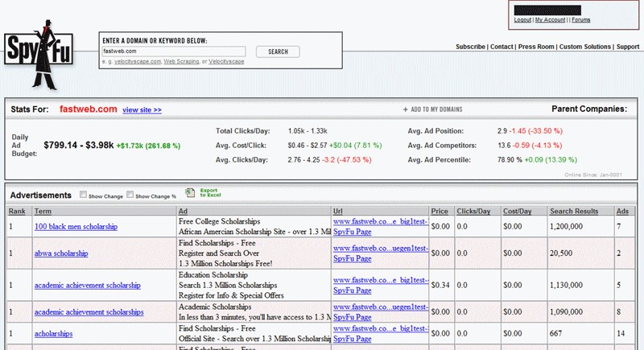Click the Logout link

(522, 19)
